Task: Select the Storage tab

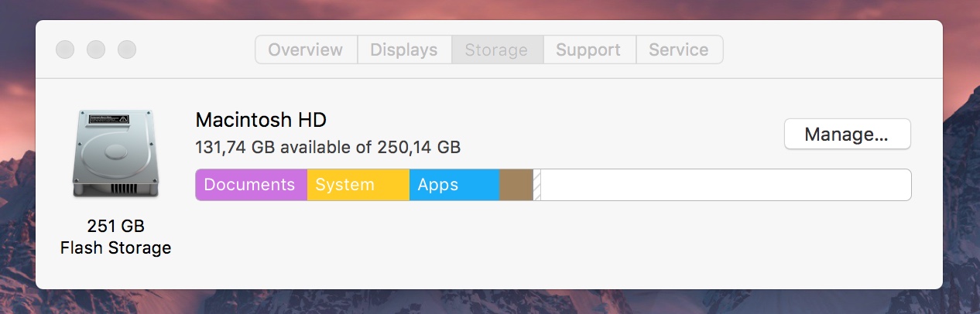Action: pyautogui.click(x=497, y=49)
